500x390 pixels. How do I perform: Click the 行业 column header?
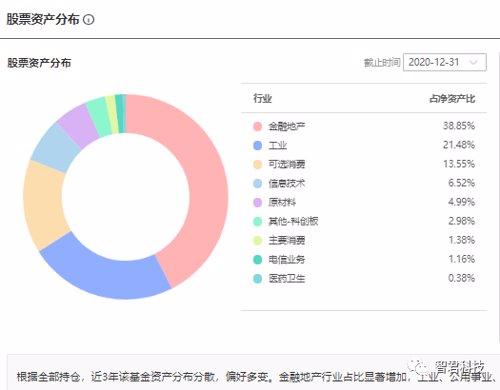pyautogui.click(x=262, y=98)
